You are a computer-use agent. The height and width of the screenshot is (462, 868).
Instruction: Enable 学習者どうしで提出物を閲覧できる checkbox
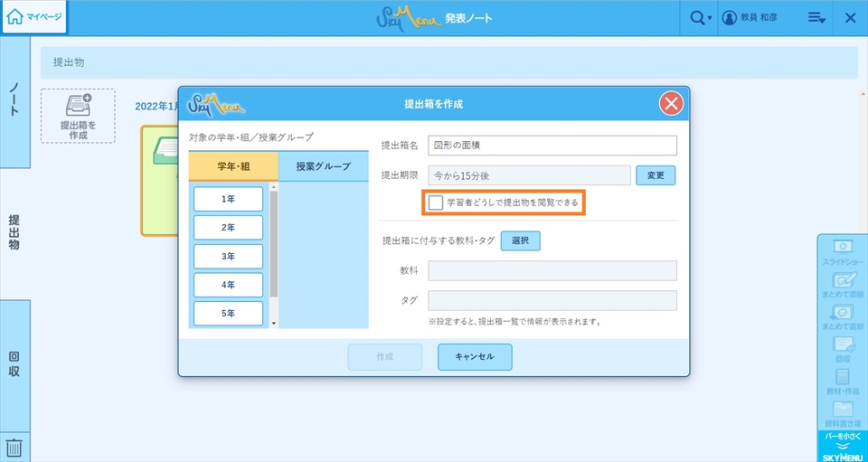(x=437, y=203)
